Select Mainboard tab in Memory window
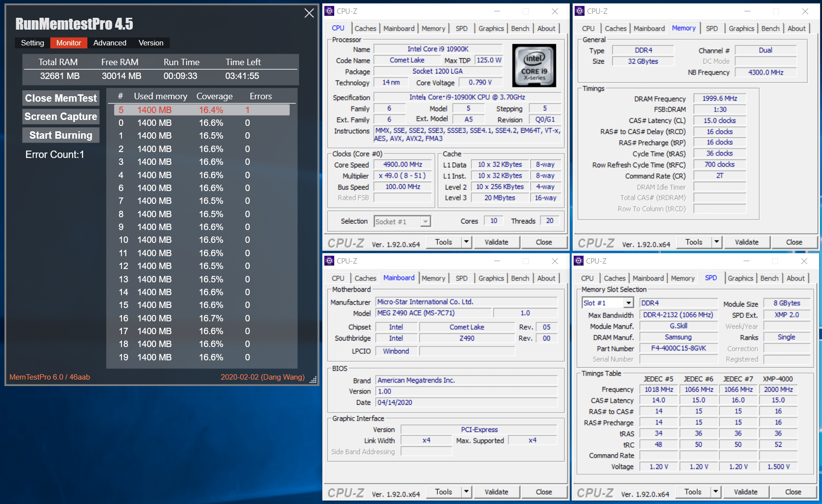Viewport: 822px width, 504px height. click(649, 29)
